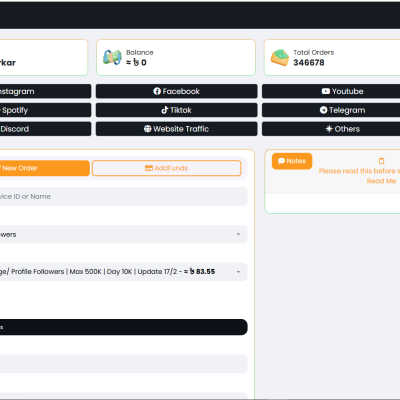Click the Balance amount text
The height and width of the screenshot is (400, 400).
click(136, 63)
